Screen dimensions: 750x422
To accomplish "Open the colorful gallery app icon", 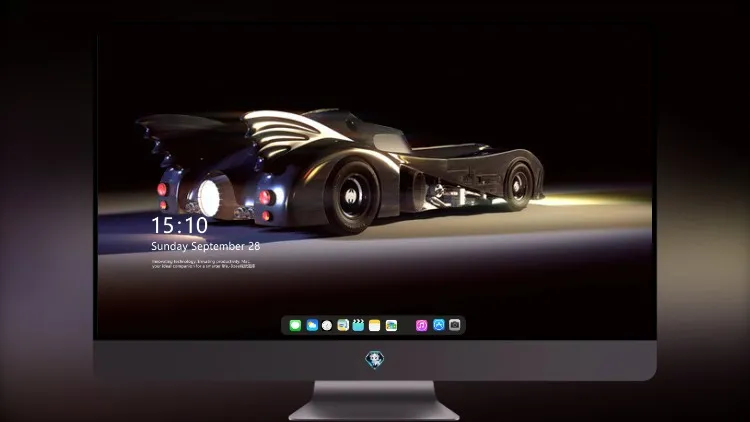I will 391,325.
